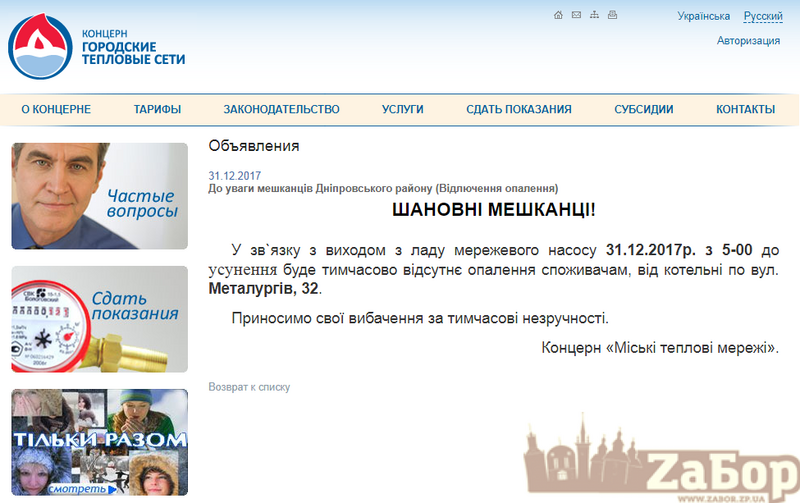Open СДАТЬ ПОКАЗАНИЯ in navigation bar

[x=519, y=109]
